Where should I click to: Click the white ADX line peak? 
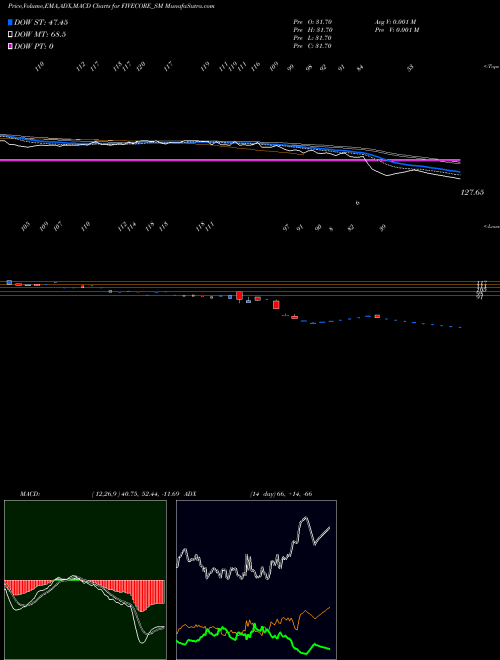coord(305,518)
